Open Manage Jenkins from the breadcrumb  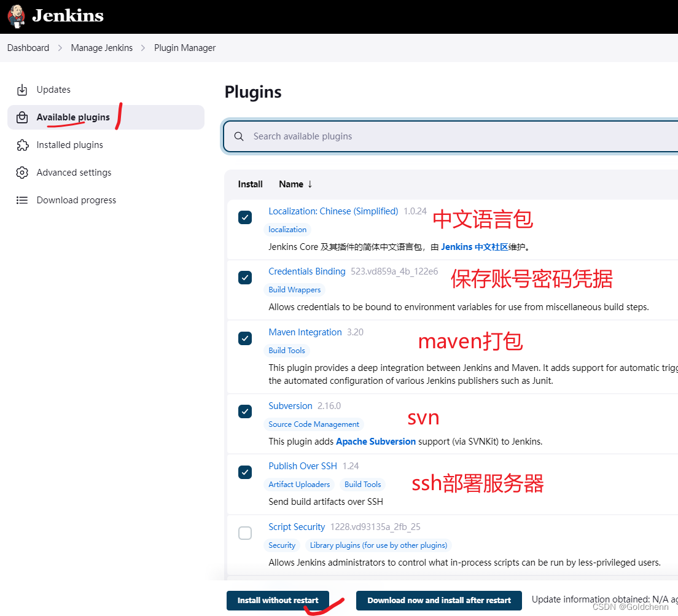point(102,47)
